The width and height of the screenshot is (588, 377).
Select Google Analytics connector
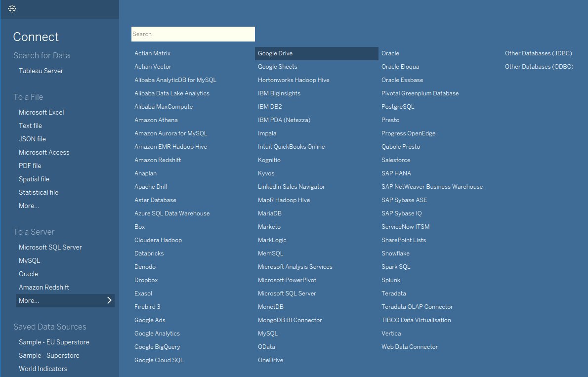157,334
